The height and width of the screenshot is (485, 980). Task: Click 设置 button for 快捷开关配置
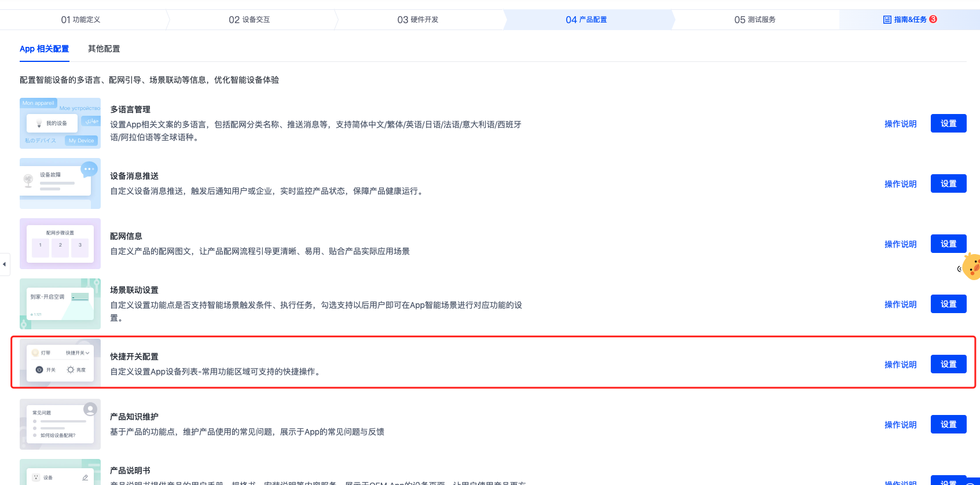pos(948,364)
